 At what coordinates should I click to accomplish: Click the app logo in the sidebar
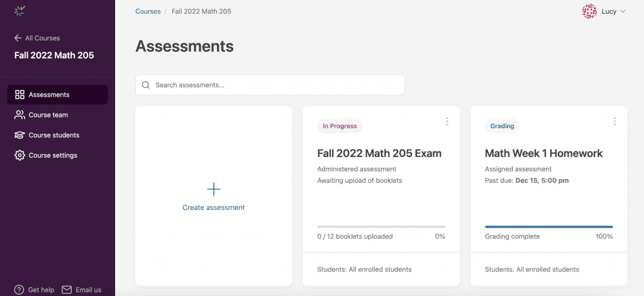pyautogui.click(x=19, y=11)
